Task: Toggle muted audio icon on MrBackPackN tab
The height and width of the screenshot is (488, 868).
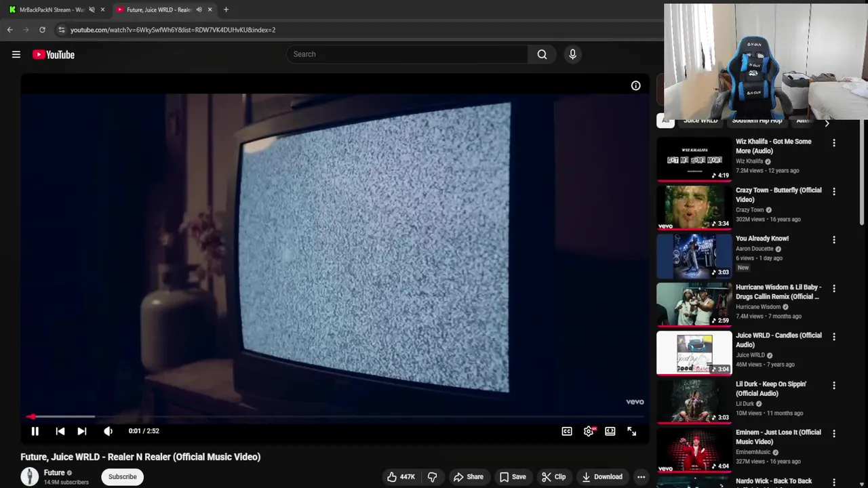Action: 92,9
